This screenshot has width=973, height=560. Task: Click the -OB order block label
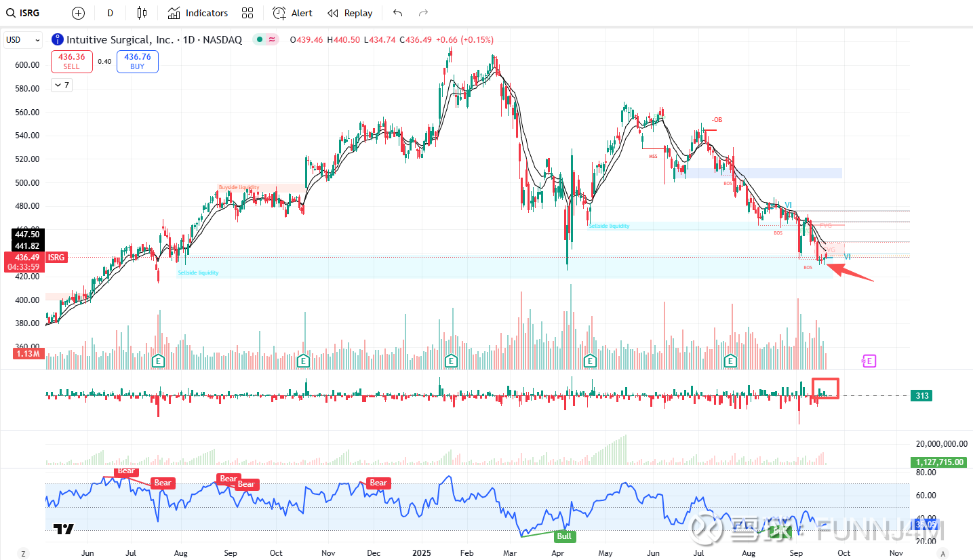[x=717, y=120]
